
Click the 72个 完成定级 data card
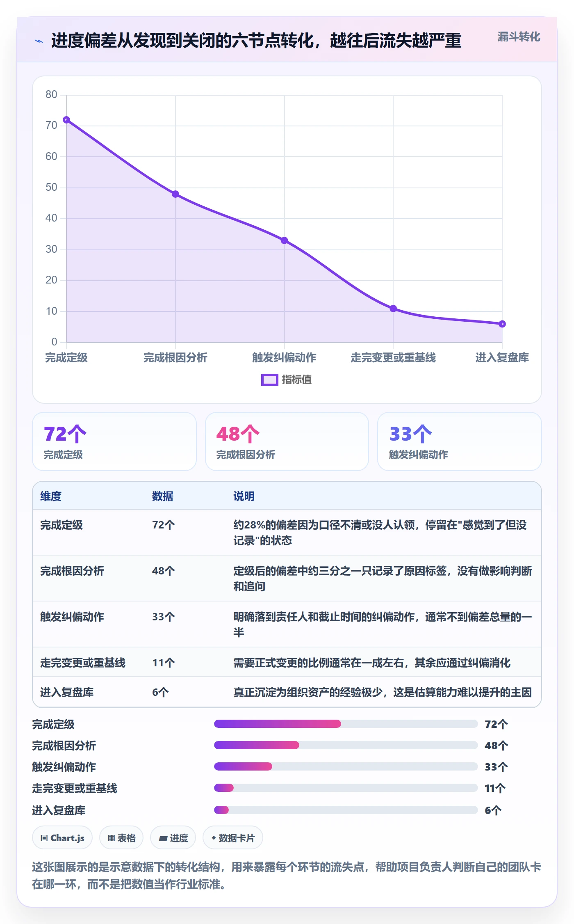point(114,441)
